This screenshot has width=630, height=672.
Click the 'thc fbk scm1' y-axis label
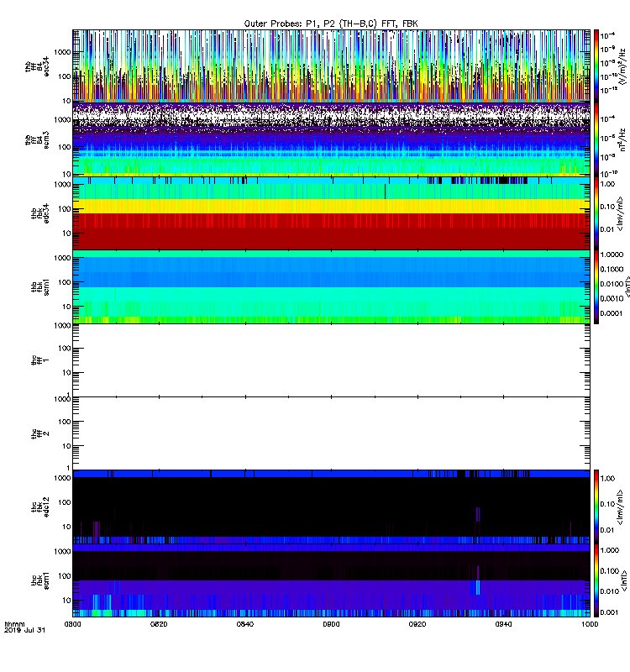click(x=40, y=580)
